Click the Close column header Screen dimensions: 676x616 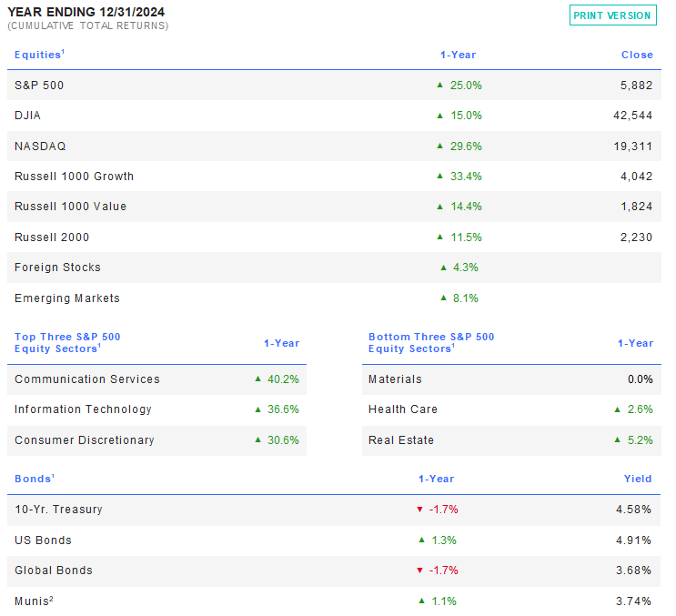click(637, 55)
